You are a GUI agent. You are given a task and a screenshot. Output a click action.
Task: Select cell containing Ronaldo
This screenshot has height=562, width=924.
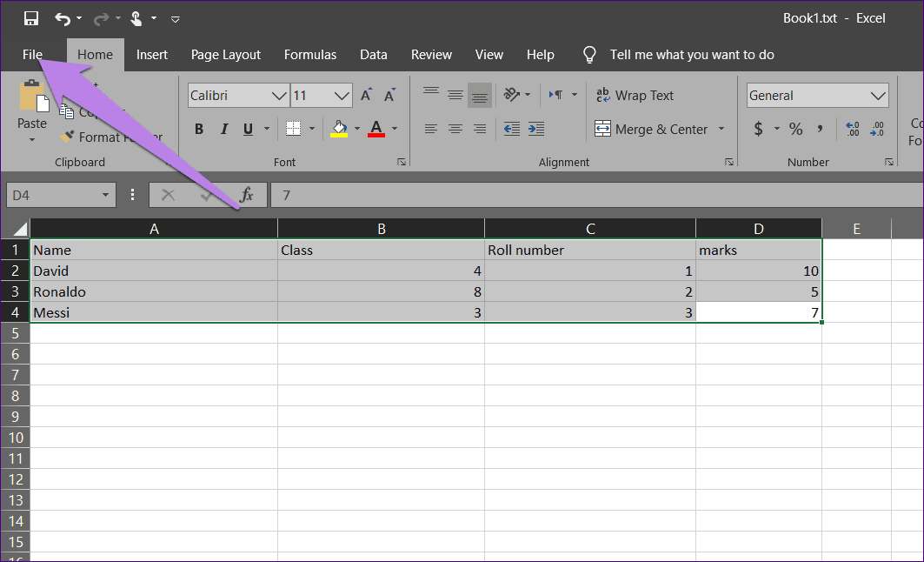153,291
